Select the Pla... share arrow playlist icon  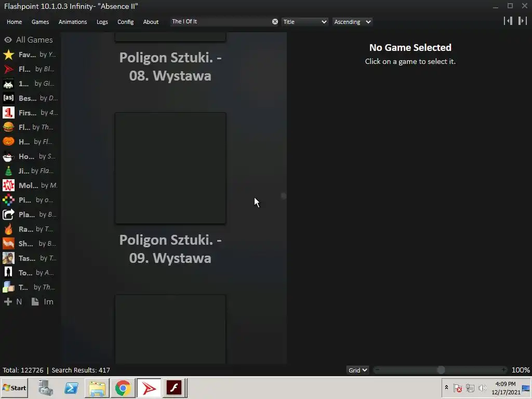pyautogui.click(x=8, y=215)
